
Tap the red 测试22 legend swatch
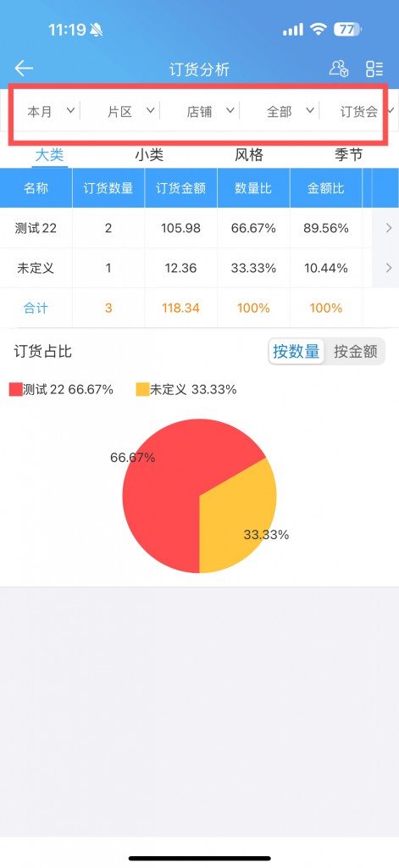[x=15, y=389]
